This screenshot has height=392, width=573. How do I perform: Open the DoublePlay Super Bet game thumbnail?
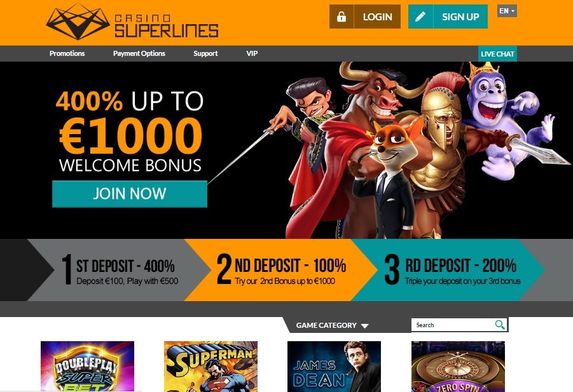[x=87, y=367]
